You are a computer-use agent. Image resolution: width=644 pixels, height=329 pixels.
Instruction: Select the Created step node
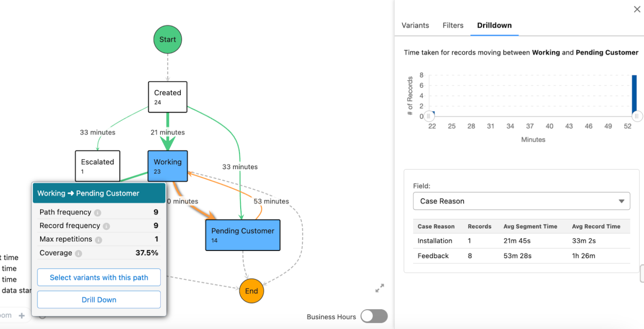pos(168,97)
